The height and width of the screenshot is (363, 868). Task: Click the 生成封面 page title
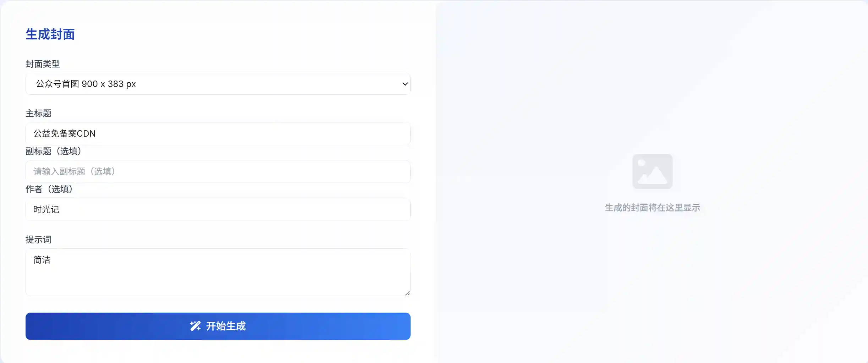coord(50,34)
